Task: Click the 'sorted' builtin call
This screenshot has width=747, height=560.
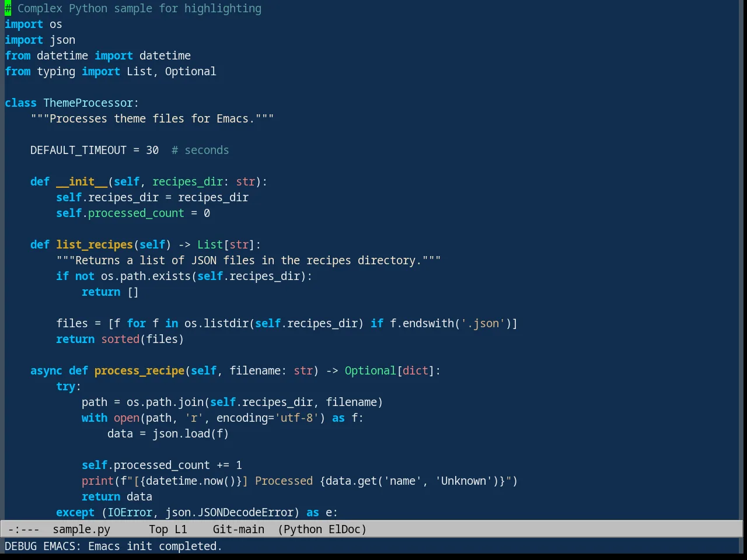Action: (x=120, y=339)
